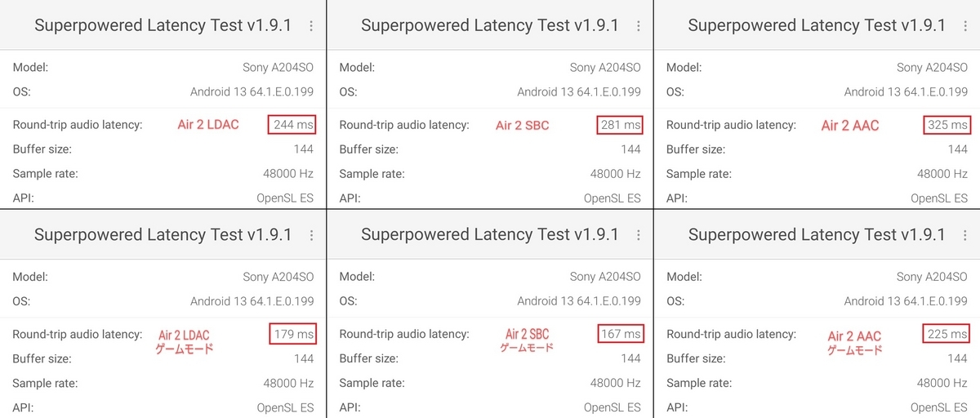Select the 244 ms latency value
980x418 pixels.
pos(292,125)
